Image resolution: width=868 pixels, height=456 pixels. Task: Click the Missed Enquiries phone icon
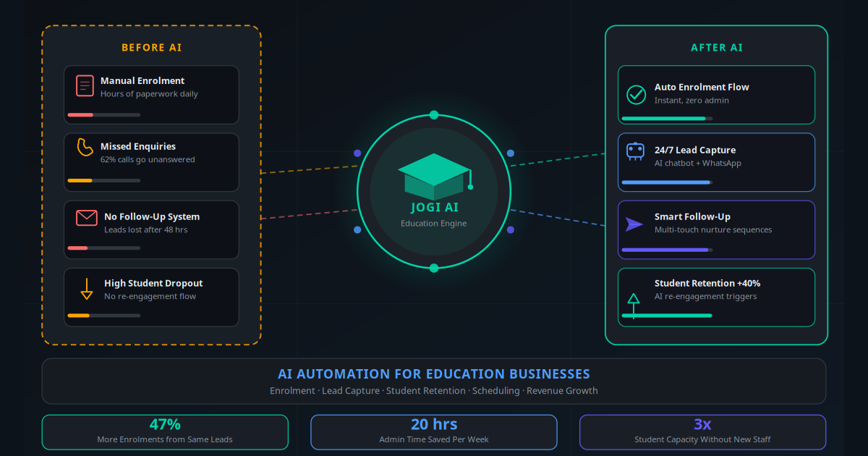(85, 147)
